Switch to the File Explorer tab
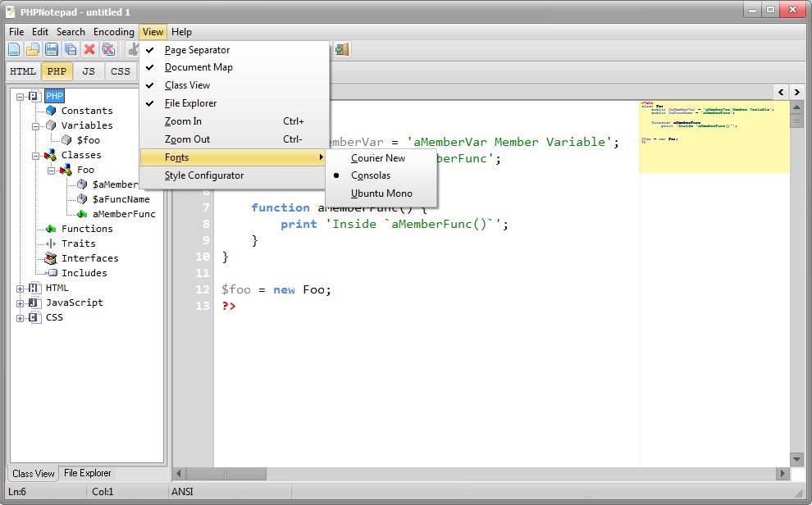This screenshot has height=505, width=812. (x=87, y=473)
